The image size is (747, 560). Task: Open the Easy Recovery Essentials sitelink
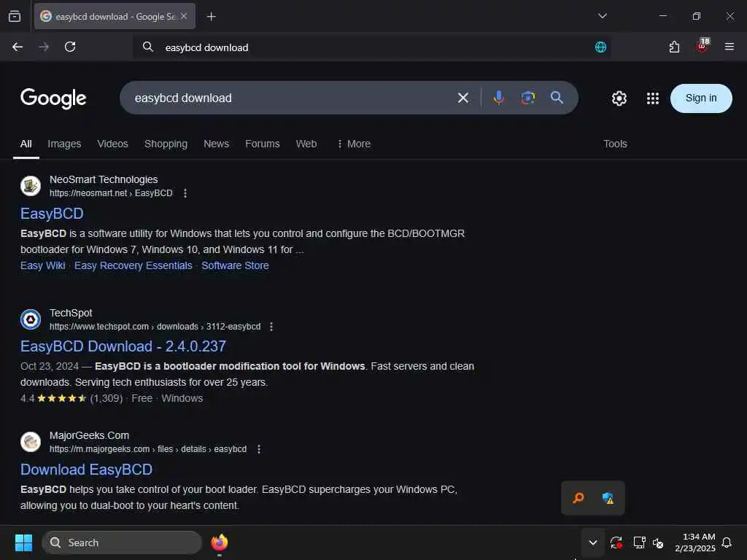tap(133, 265)
